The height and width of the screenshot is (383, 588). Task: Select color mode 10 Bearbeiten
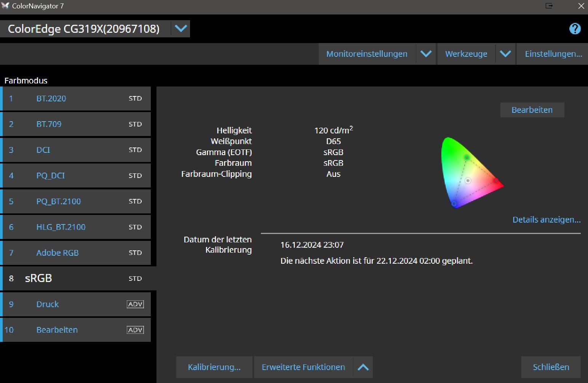click(75, 330)
